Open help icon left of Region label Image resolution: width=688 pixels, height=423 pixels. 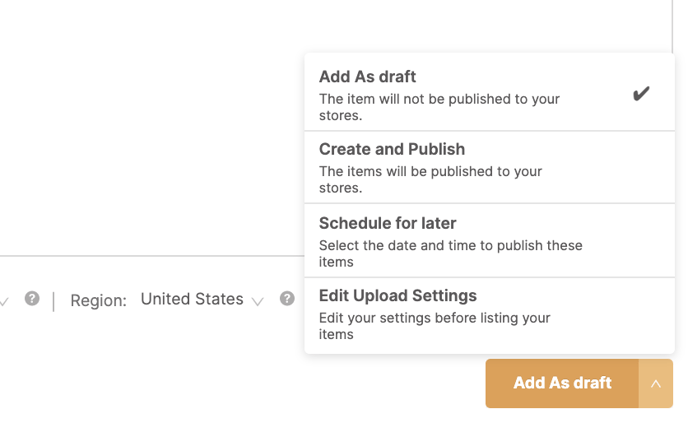pyautogui.click(x=32, y=298)
